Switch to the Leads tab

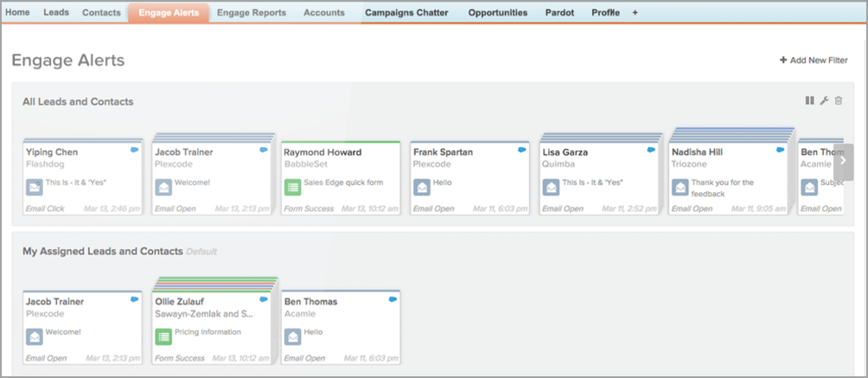pos(56,12)
